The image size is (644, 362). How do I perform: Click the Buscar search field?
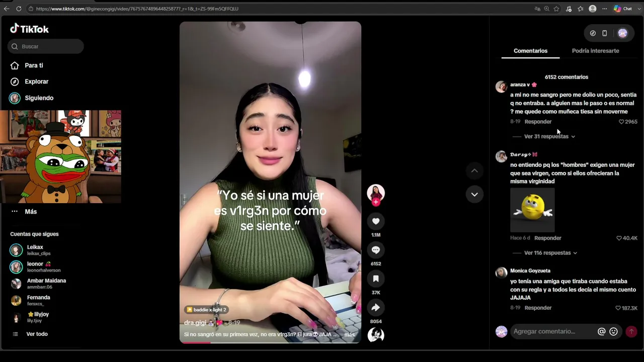(46, 46)
